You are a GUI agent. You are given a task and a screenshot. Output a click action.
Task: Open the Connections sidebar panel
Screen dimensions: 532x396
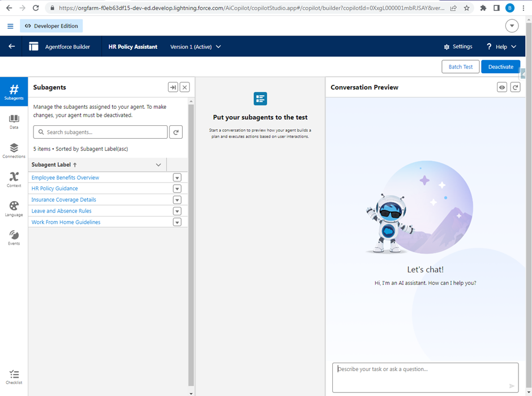coord(14,151)
